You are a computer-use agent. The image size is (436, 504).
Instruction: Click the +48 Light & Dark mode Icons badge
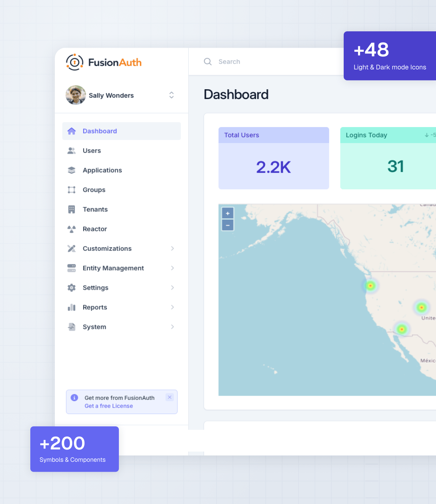tap(390, 56)
